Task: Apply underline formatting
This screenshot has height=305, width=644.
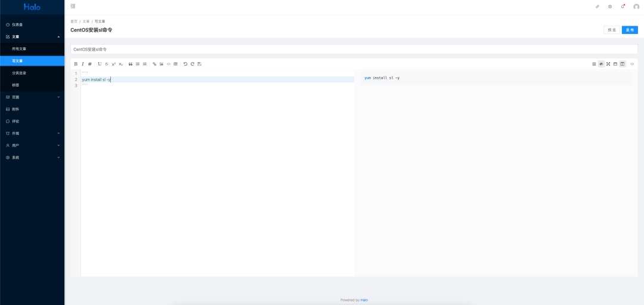Action: 100,64
